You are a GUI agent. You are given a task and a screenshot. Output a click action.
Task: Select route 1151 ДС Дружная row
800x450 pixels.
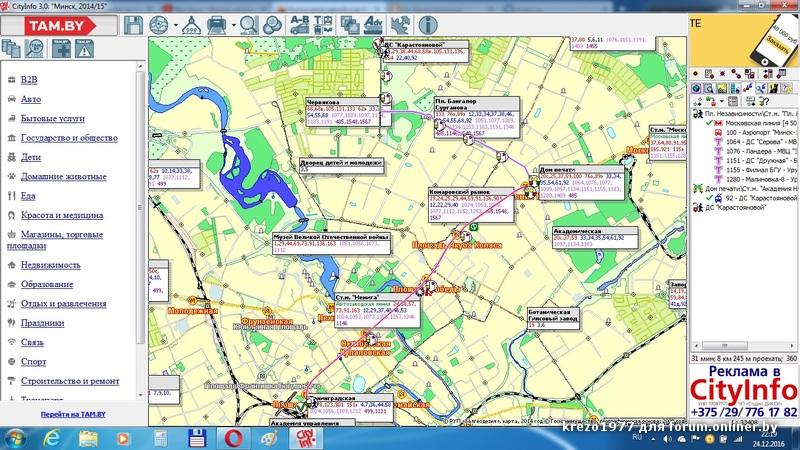click(x=756, y=160)
